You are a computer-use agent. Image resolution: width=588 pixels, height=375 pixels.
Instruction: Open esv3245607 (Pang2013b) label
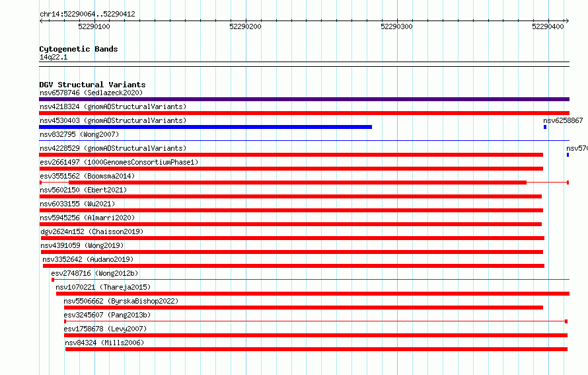coord(107,315)
